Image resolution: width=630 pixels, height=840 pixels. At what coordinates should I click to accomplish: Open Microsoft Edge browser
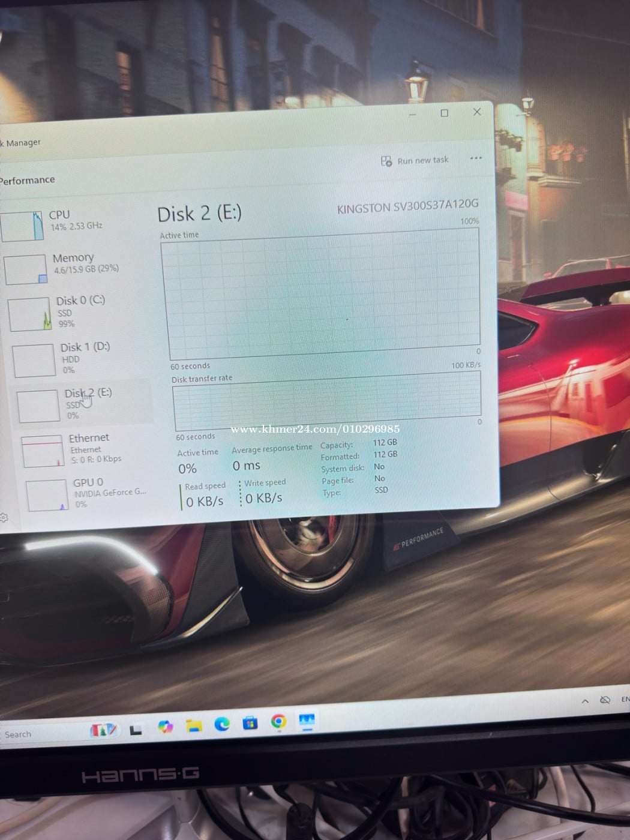click(x=222, y=724)
